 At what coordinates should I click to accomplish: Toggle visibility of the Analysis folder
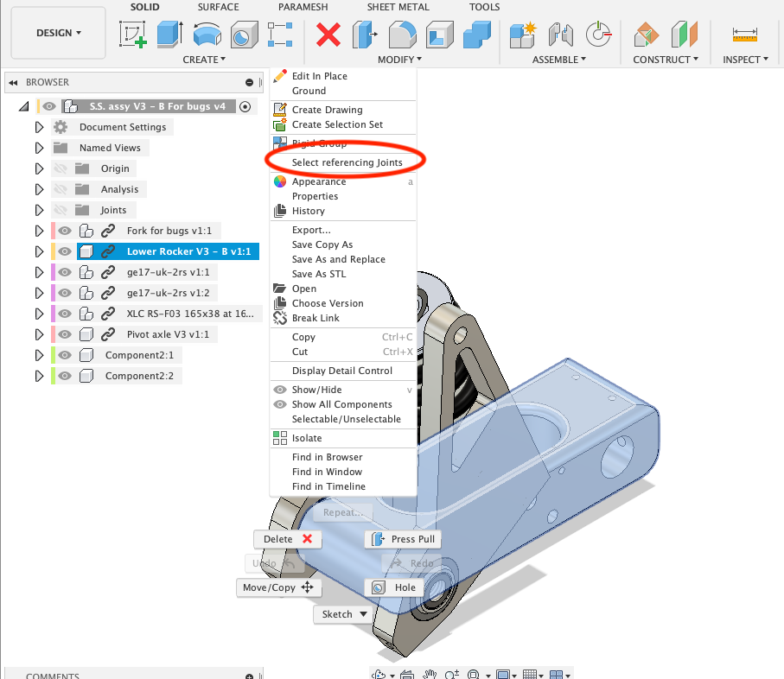[x=61, y=189]
